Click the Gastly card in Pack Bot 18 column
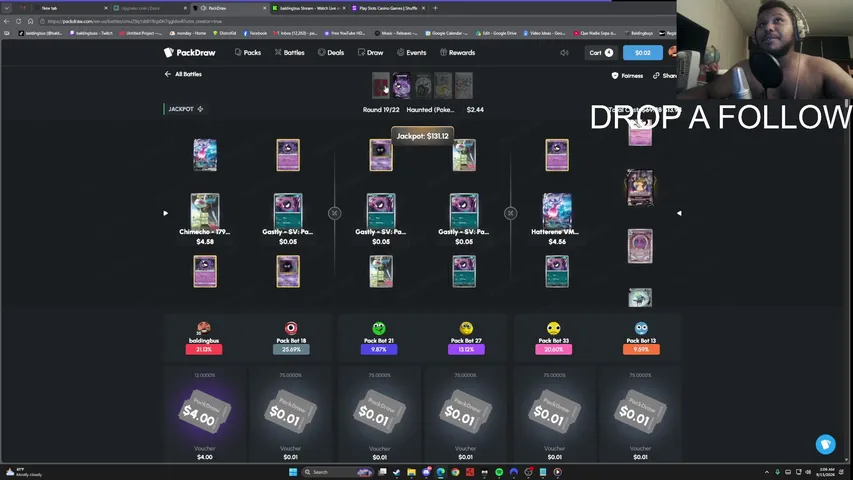853x480 pixels. click(x=288, y=210)
